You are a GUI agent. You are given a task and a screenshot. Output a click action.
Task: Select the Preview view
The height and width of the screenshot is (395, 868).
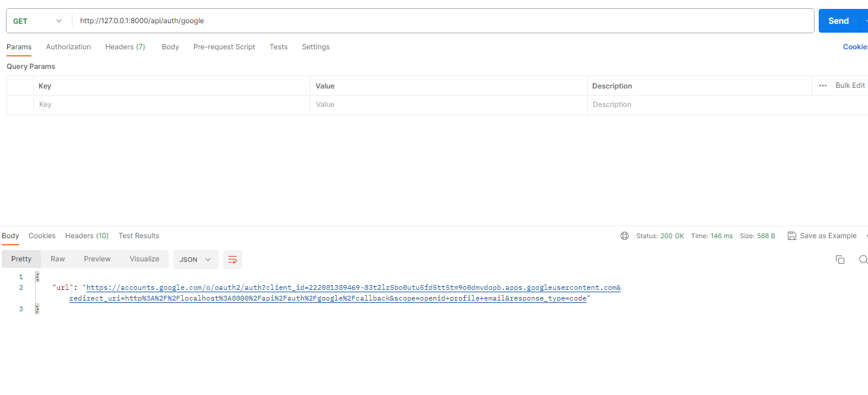tap(97, 259)
